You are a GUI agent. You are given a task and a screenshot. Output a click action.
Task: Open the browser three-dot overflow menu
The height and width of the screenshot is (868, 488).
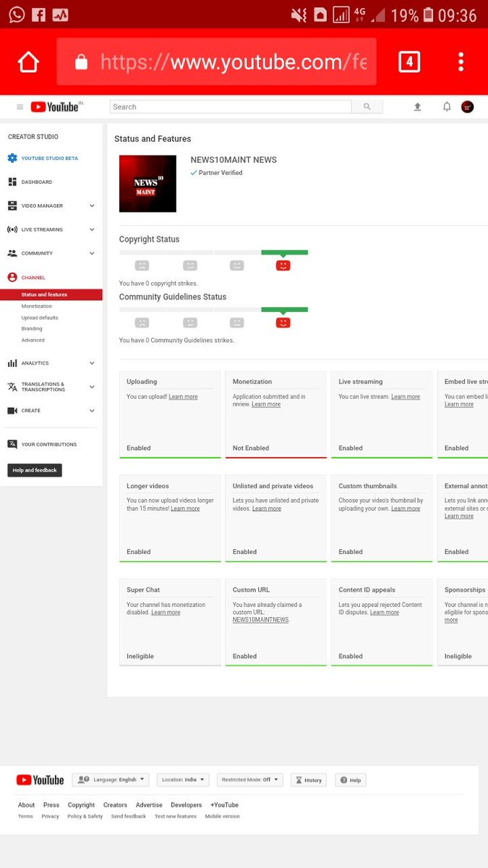[461, 62]
